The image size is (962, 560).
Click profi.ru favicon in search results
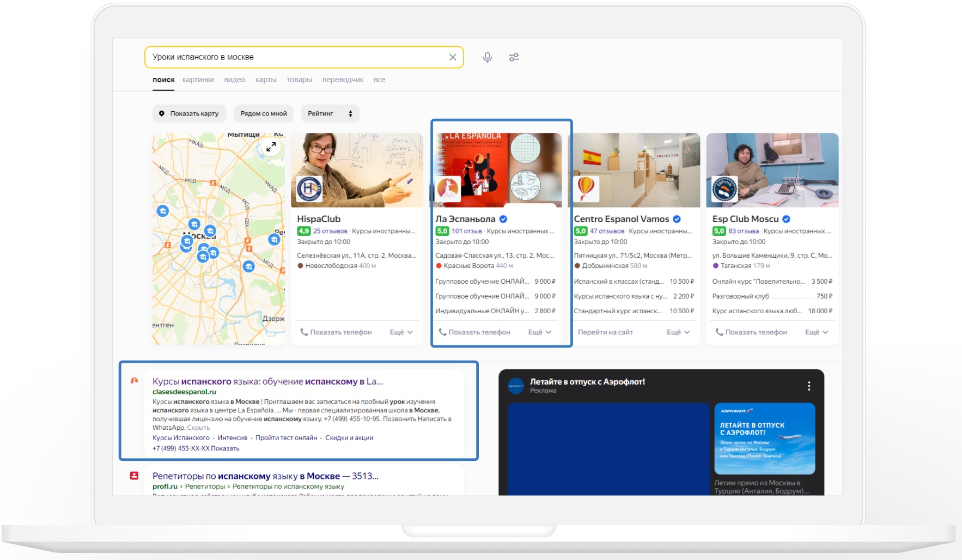134,476
